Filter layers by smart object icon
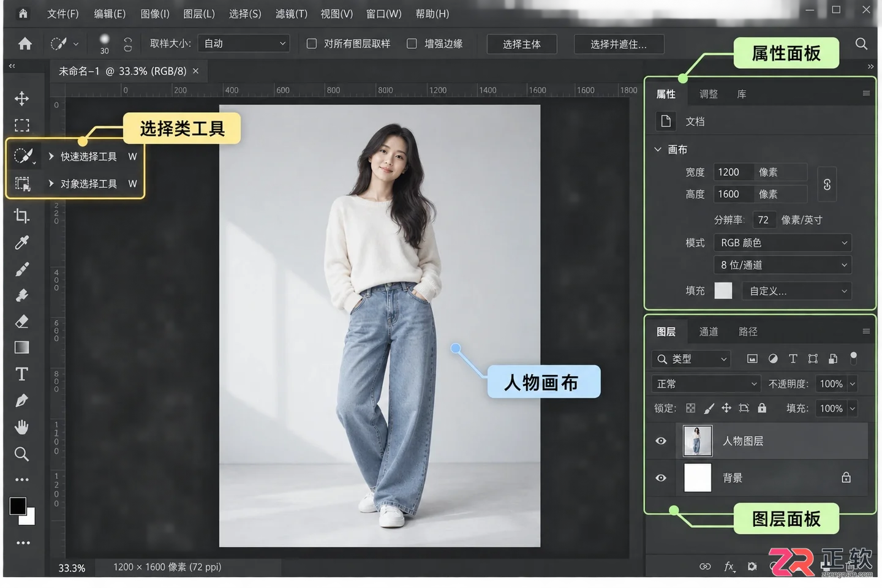Viewport: 882px width, 588px height. tap(833, 359)
